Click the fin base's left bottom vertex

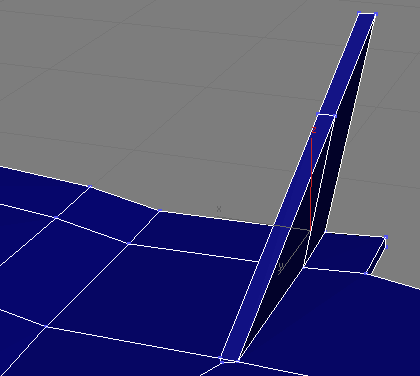pos(221,359)
